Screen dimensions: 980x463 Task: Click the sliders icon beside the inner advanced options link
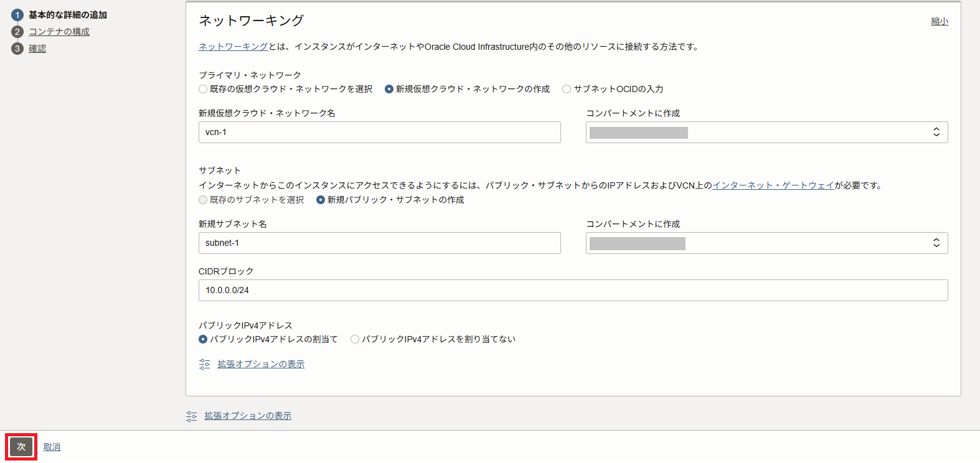pos(204,365)
